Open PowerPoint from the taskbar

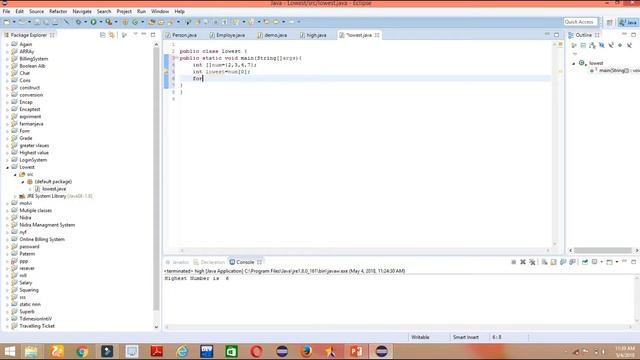coord(356,351)
